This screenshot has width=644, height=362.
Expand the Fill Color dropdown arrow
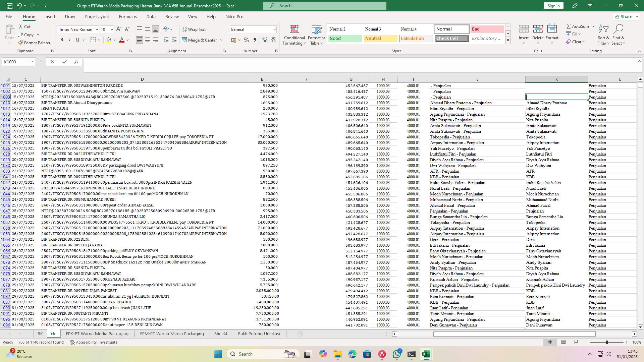click(x=114, y=40)
